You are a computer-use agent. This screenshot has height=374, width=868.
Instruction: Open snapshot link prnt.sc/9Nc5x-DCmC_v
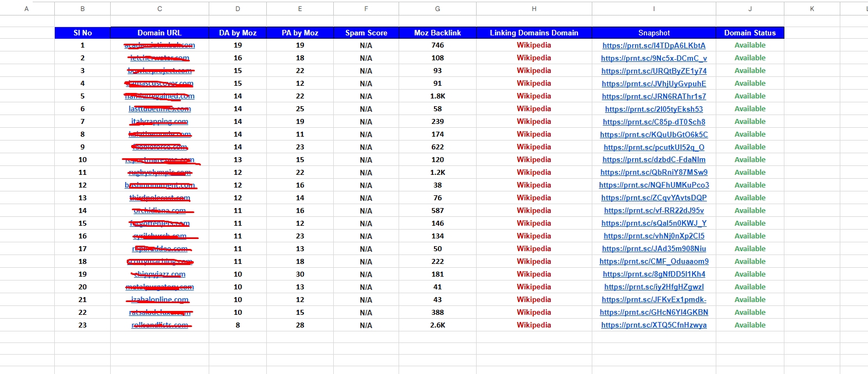click(654, 58)
